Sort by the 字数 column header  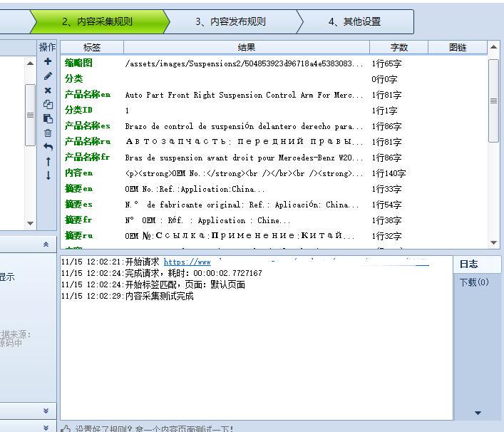398,47
